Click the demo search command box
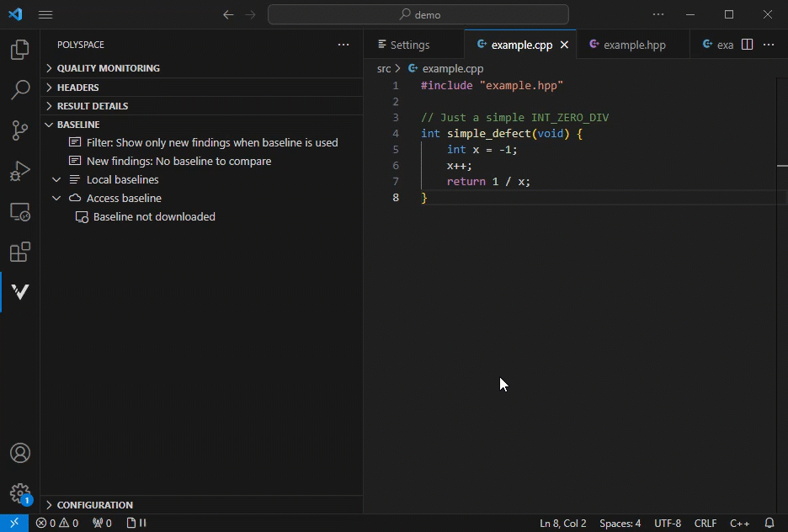Screen dimensions: 788x532 [418, 14]
